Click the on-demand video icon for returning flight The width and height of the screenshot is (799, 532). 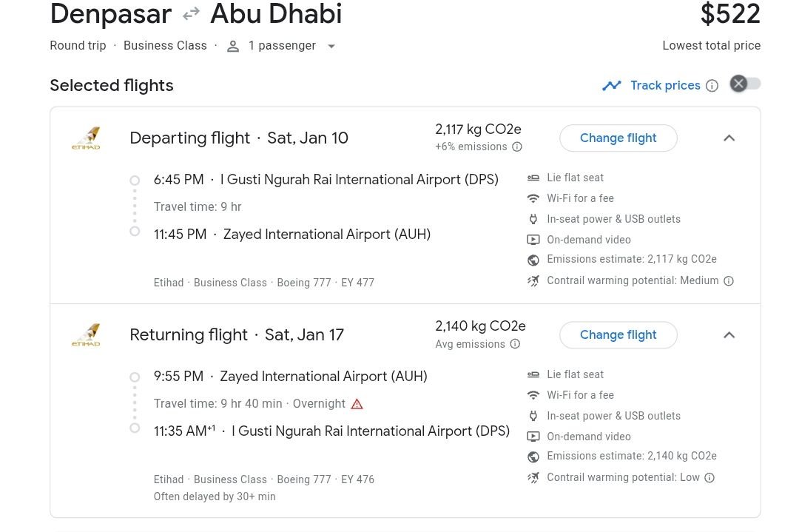coord(533,437)
